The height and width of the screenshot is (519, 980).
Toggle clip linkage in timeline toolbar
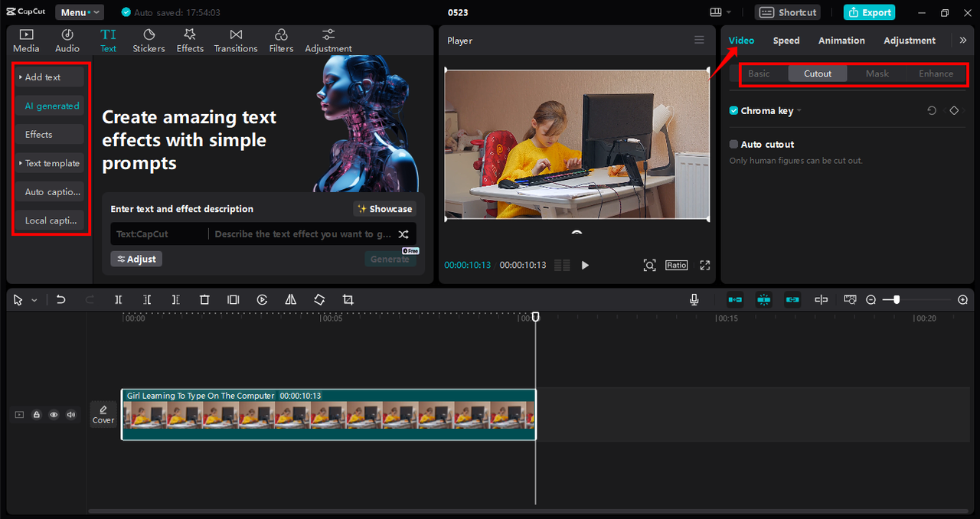coord(792,300)
